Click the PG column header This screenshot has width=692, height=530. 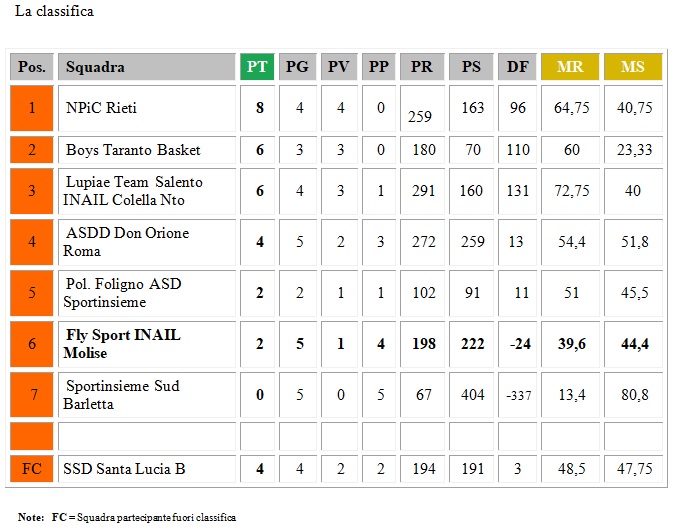point(297,67)
